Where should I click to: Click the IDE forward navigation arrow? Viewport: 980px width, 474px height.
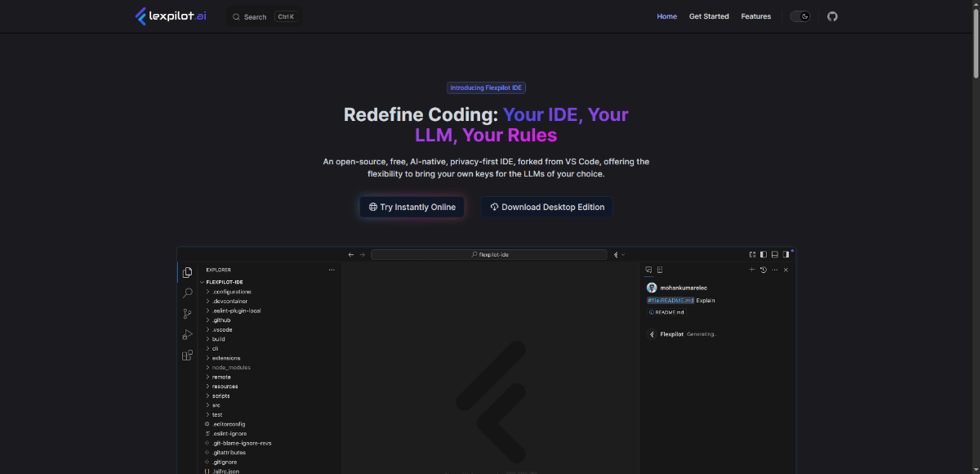tap(363, 254)
